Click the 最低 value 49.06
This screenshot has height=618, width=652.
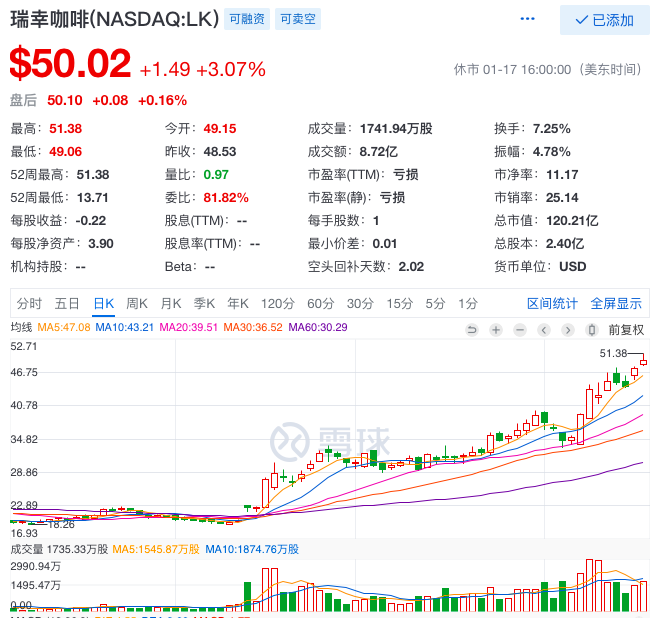65,152
